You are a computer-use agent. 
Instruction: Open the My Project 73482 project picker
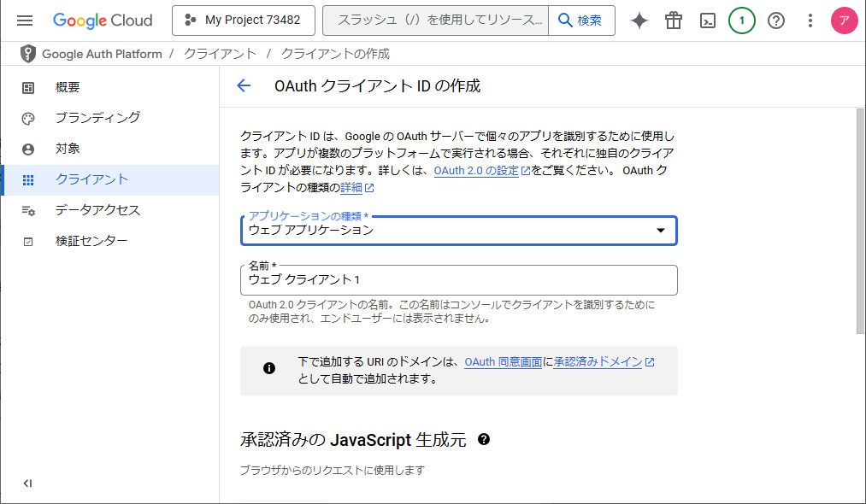click(244, 21)
